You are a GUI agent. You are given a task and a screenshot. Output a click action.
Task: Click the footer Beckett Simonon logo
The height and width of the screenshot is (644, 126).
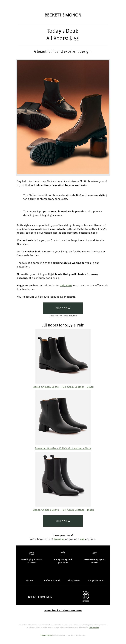tap(40, 597)
